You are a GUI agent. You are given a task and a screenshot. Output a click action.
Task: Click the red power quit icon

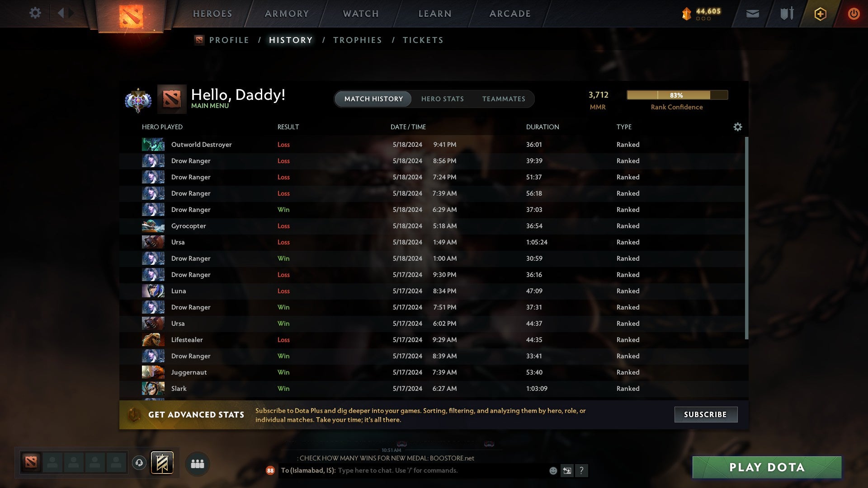click(x=854, y=14)
